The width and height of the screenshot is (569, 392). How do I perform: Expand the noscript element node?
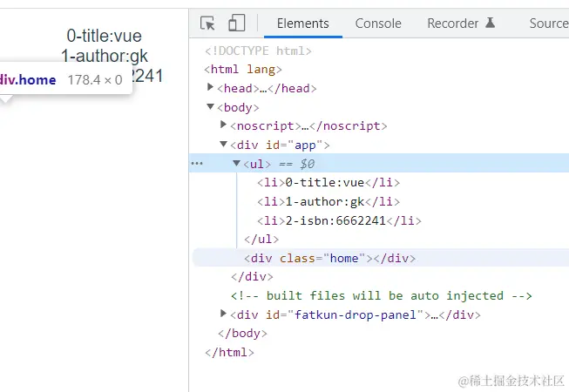[223, 125]
